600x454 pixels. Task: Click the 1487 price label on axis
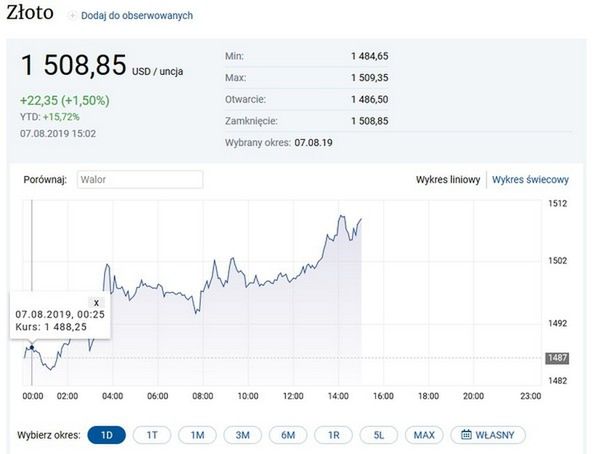point(555,358)
